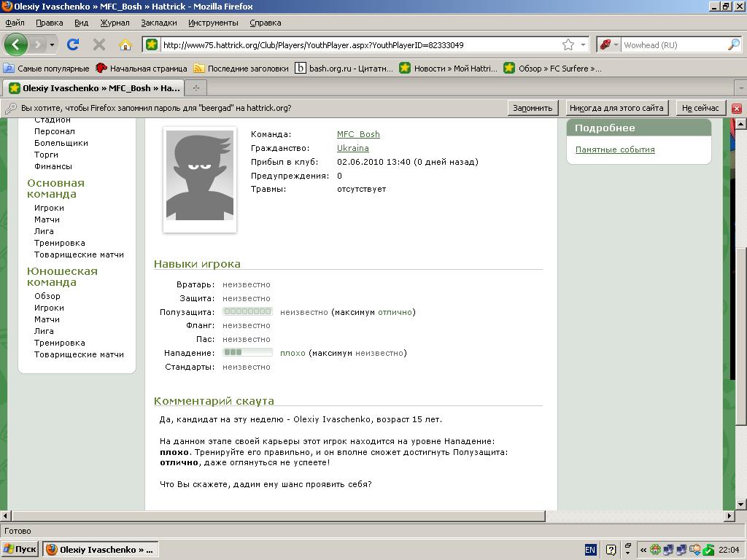Open the Инструменты menu

(213, 23)
